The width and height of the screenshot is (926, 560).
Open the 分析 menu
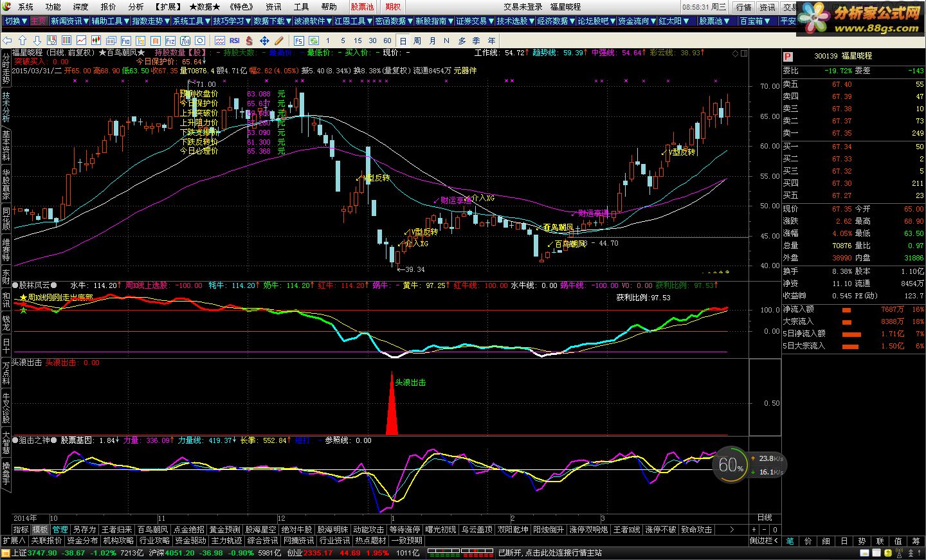(136, 6)
